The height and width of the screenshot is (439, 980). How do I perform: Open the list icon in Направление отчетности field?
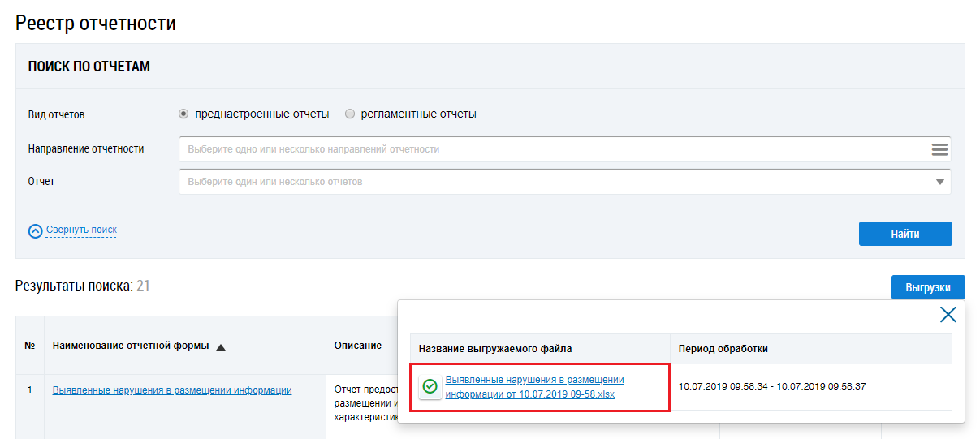pos(939,149)
